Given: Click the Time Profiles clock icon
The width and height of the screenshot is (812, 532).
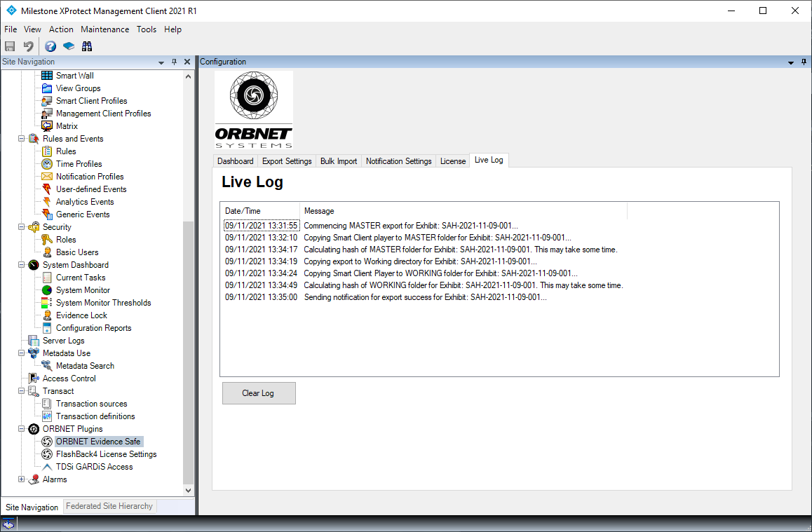Looking at the screenshot, I should coord(47,163).
